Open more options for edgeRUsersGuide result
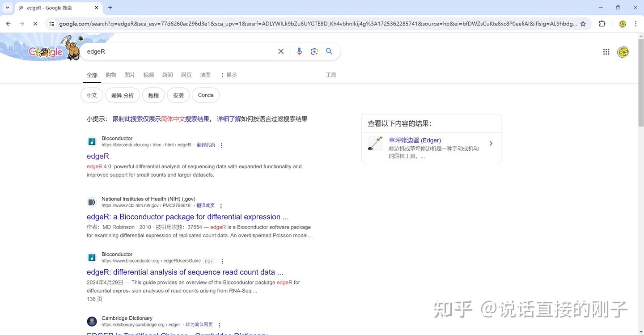 222,261
